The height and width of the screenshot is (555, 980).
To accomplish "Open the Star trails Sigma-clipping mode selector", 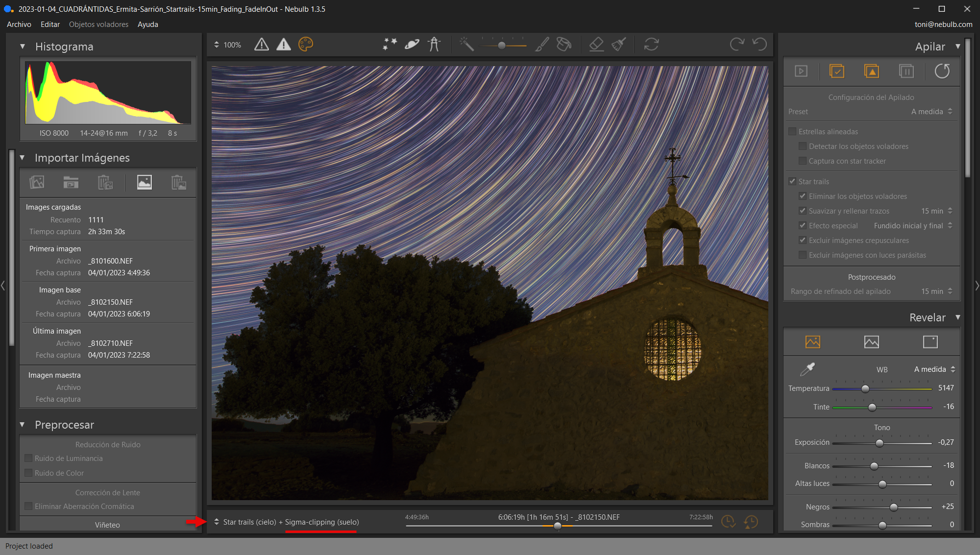I will pyautogui.click(x=286, y=522).
